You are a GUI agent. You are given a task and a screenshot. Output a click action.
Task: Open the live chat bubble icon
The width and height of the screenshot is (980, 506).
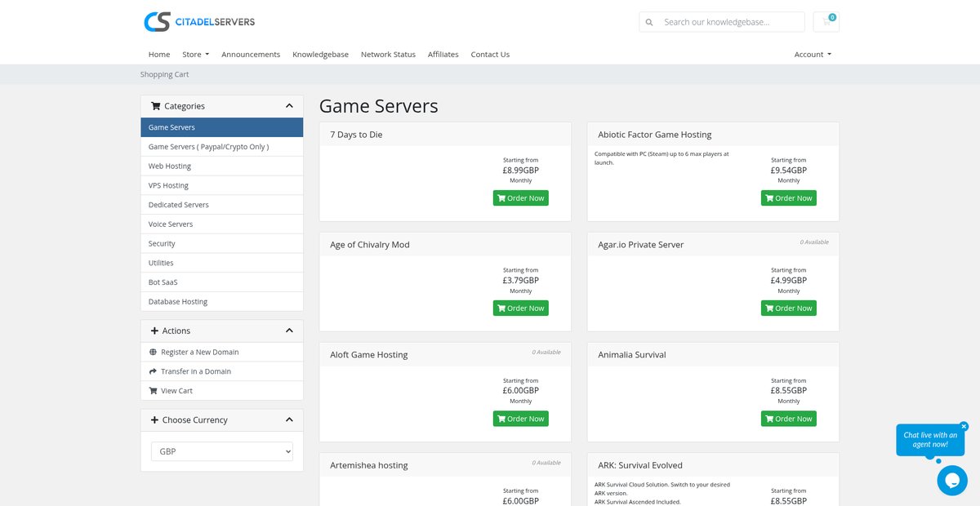click(x=952, y=481)
